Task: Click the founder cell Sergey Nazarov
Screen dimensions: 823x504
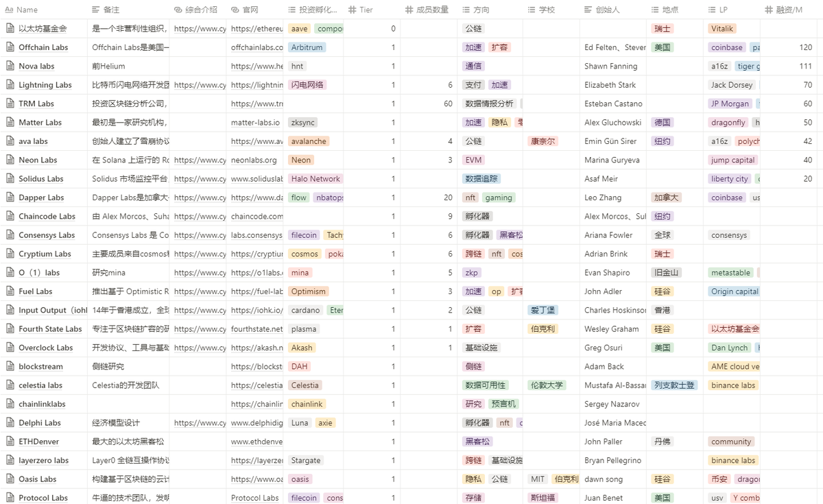Action: pyautogui.click(x=613, y=404)
